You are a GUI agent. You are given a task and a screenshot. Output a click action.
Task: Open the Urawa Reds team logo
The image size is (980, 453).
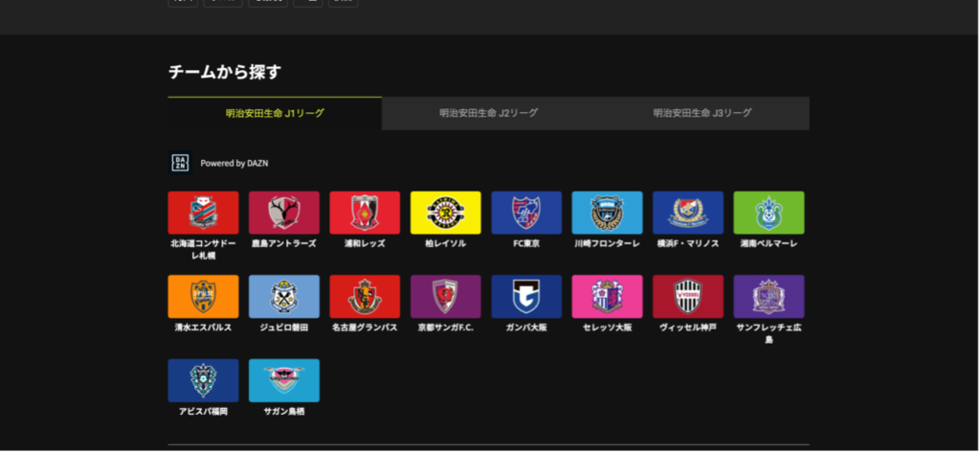[365, 213]
